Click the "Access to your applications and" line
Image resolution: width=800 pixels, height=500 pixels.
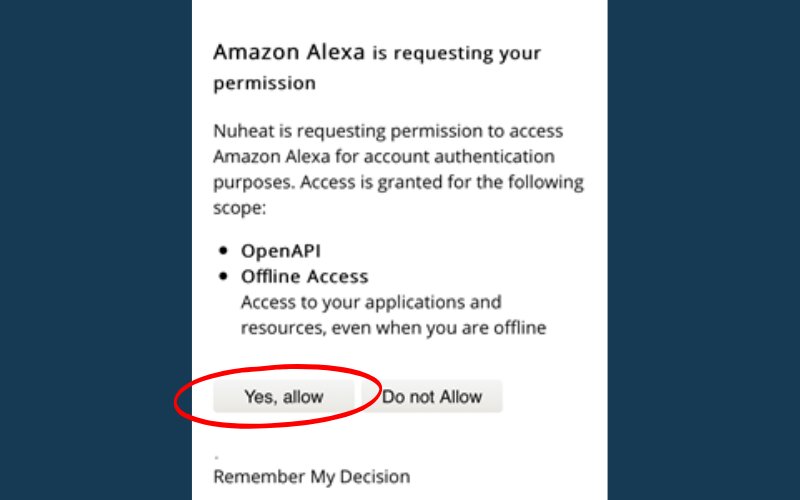(x=371, y=302)
